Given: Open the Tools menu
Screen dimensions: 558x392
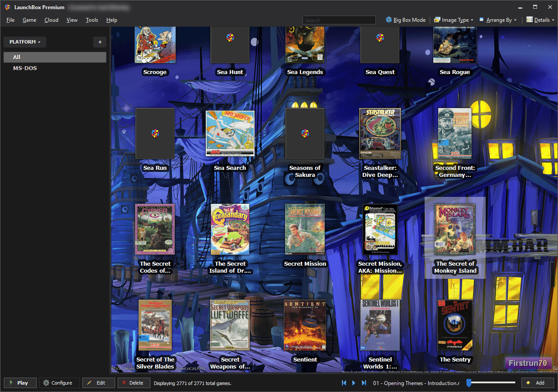Looking at the screenshot, I should click(92, 20).
